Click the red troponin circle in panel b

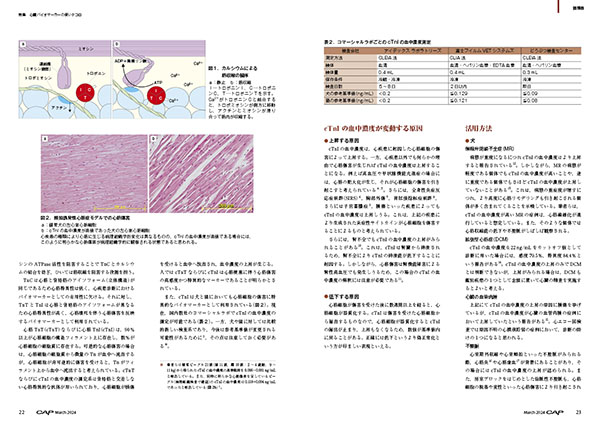157,95
